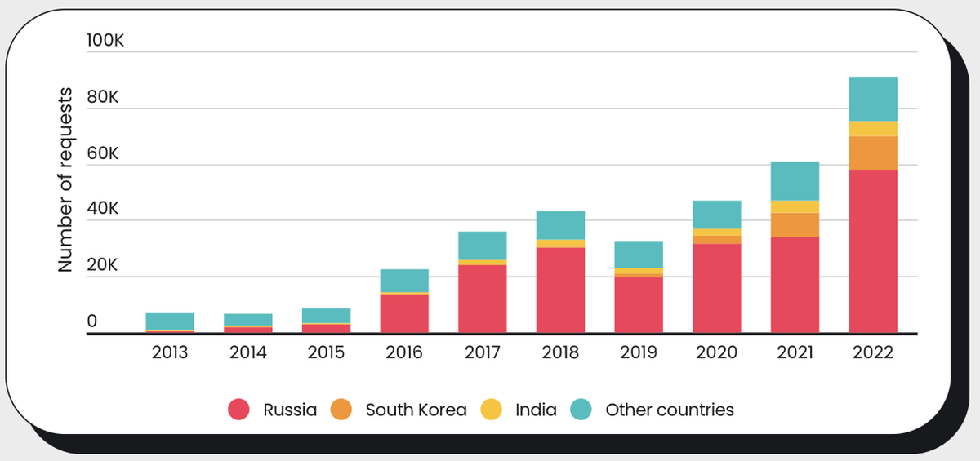The height and width of the screenshot is (461, 980).
Task: Click the Other countries segment of 2018 bar
Action: 560,226
